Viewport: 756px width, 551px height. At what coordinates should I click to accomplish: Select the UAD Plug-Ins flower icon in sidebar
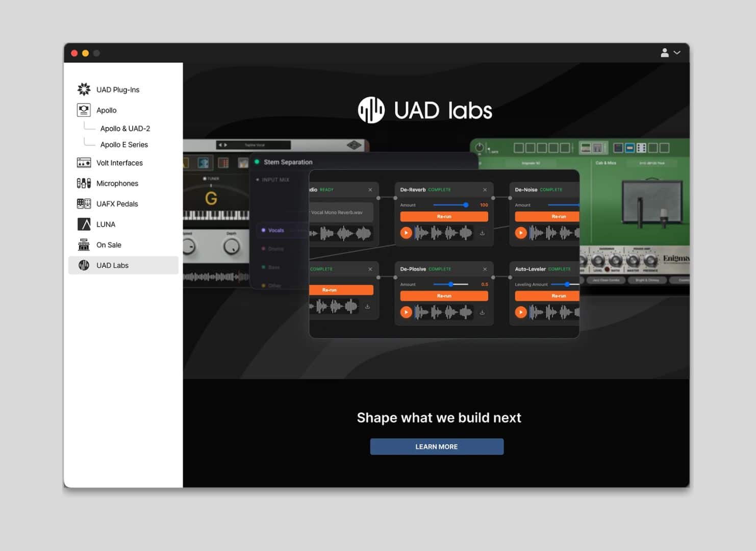(83, 89)
